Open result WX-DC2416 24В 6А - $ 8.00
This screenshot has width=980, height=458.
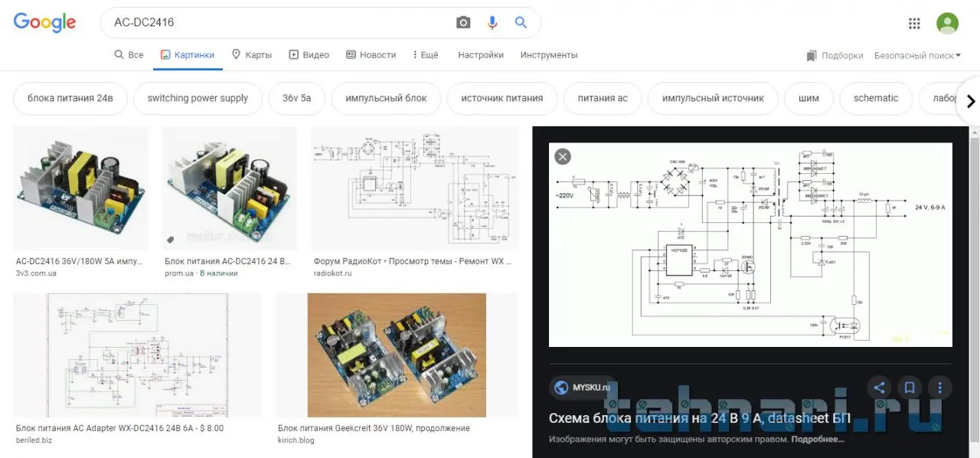[119, 428]
